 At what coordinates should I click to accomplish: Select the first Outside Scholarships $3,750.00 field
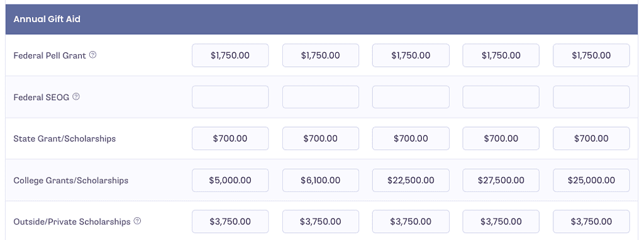click(230, 222)
